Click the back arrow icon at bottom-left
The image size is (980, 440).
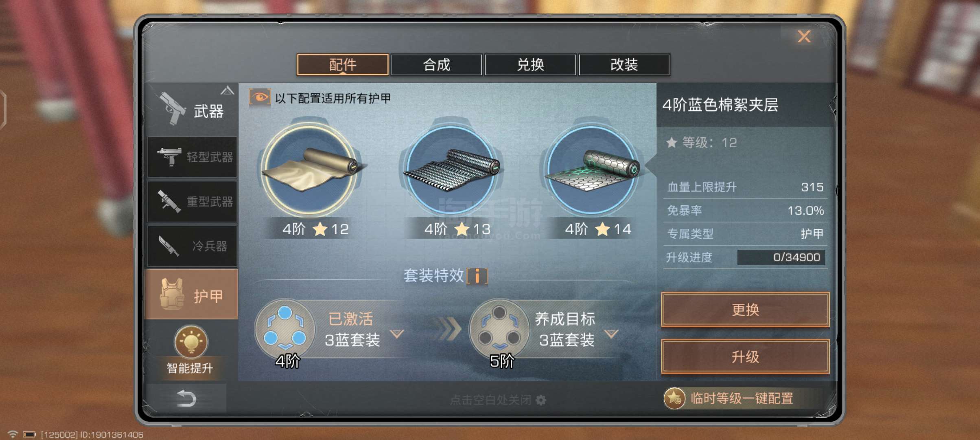[x=187, y=398]
